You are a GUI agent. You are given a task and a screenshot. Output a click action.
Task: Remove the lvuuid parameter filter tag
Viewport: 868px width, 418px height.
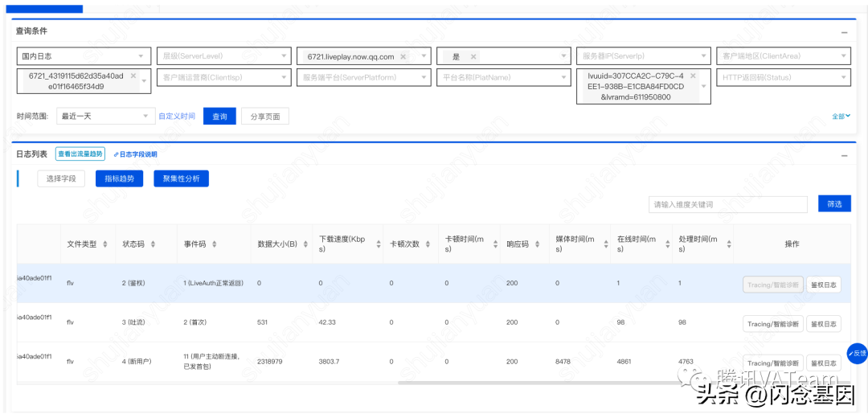[x=693, y=76]
